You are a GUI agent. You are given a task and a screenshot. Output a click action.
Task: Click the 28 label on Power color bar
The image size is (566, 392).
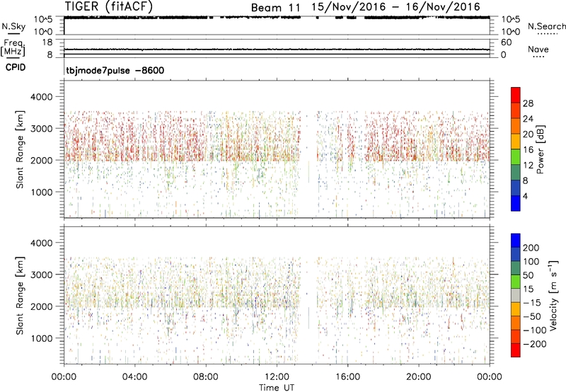528,103
